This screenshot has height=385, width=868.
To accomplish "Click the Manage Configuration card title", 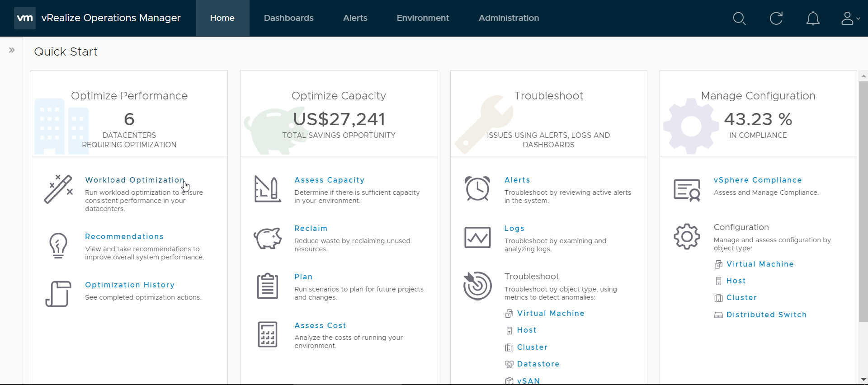I will click(x=758, y=96).
